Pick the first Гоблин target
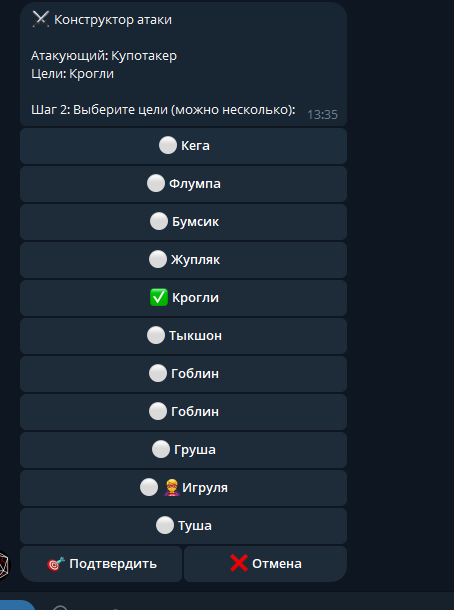Screen dimensions: 454x610 click(183, 374)
